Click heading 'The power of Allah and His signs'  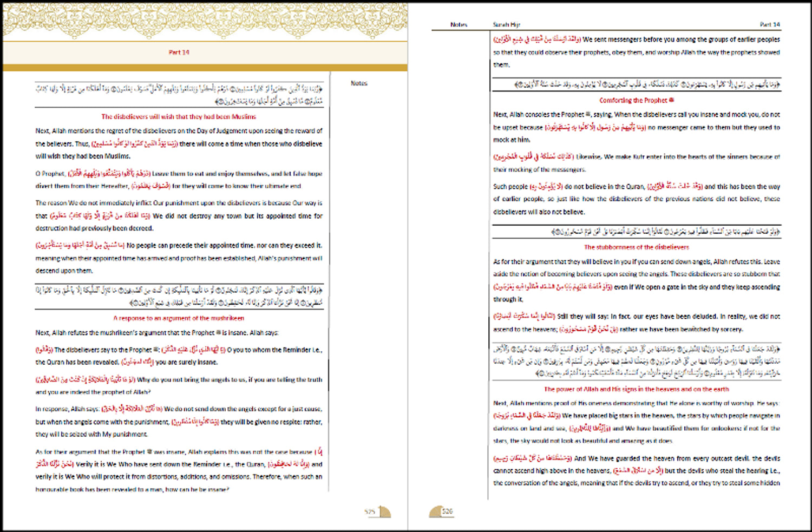coord(636,389)
